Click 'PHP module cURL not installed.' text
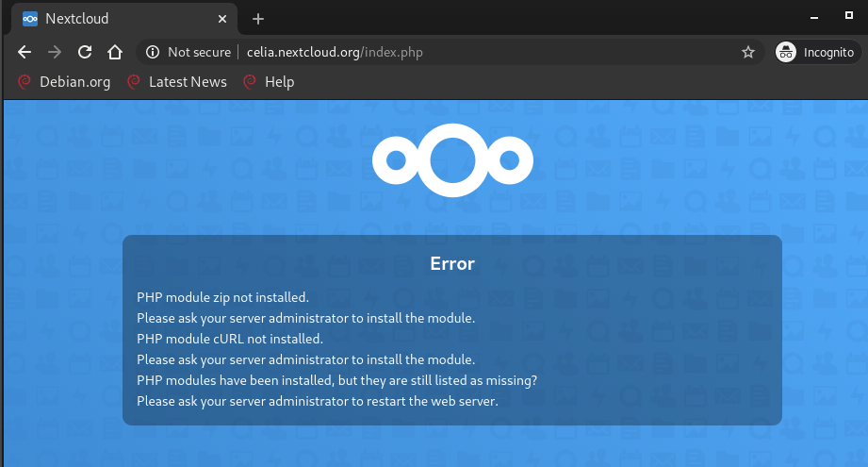The width and height of the screenshot is (868, 467). point(230,339)
